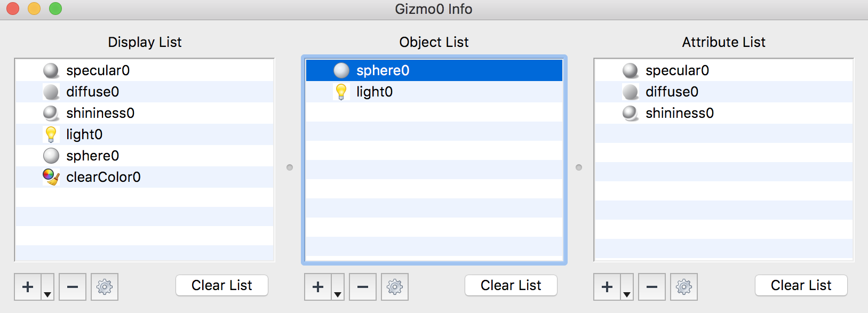The width and height of the screenshot is (868, 313).
Task: Click the gear settings button under Object List
Action: (x=395, y=287)
